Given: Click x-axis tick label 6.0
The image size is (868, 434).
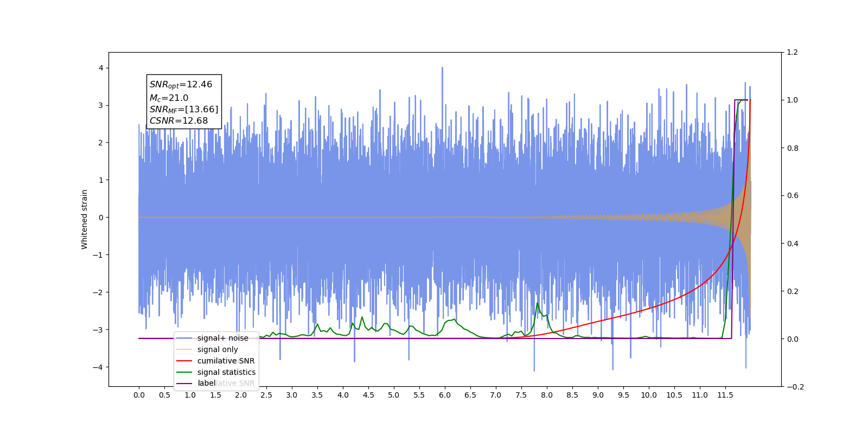Looking at the screenshot, I should [x=445, y=395].
